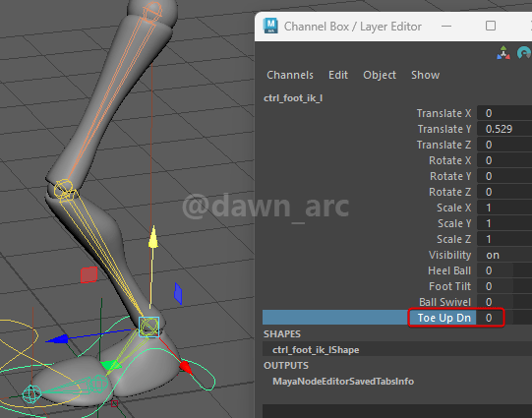532x418 pixels.
Task: Select the Heel Ball attribute label
Action: click(x=449, y=270)
